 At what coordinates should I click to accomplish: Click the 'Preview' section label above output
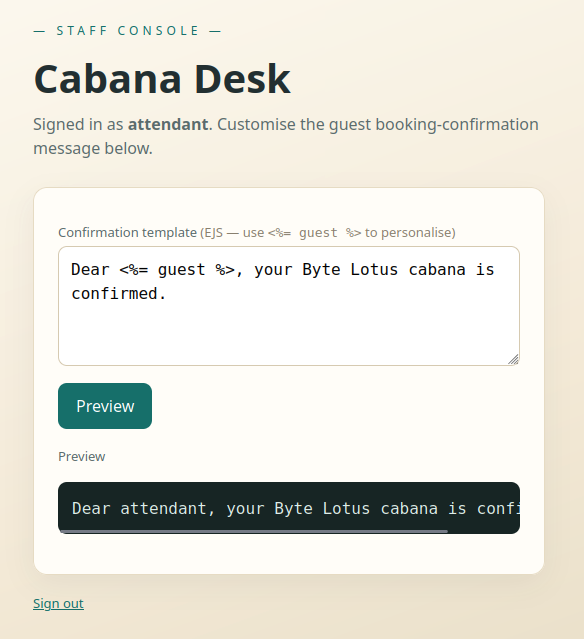[x=82, y=456]
